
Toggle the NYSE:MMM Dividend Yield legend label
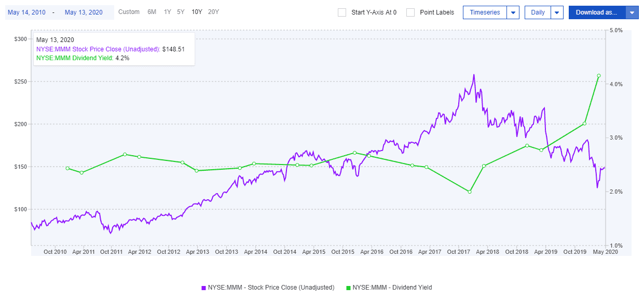[392, 288]
